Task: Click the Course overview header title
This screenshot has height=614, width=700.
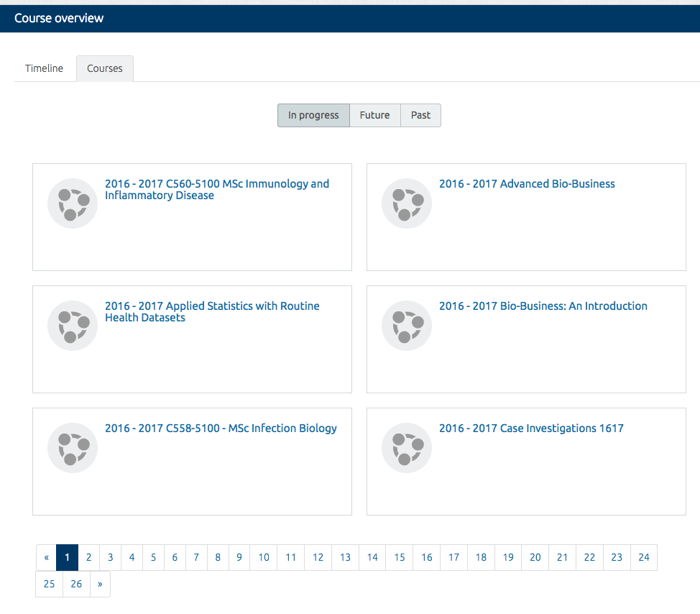Action: [59, 18]
